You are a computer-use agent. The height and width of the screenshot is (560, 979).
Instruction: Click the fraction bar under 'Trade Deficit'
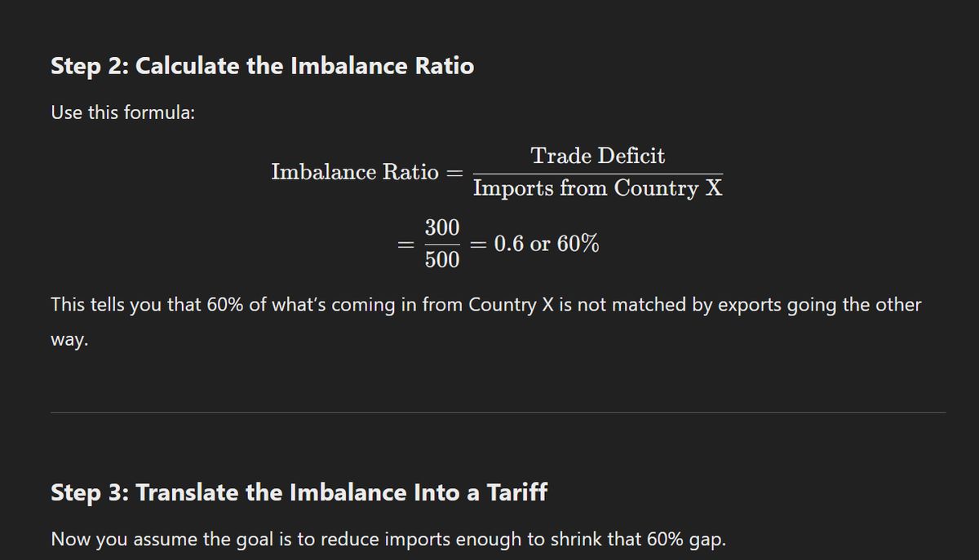tap(598, 173)
